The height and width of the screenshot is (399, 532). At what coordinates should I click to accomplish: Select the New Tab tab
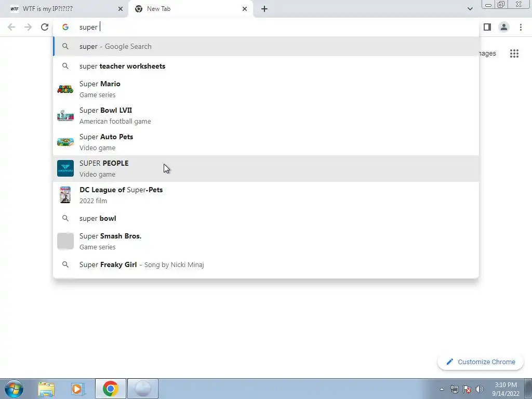(191, 9)
